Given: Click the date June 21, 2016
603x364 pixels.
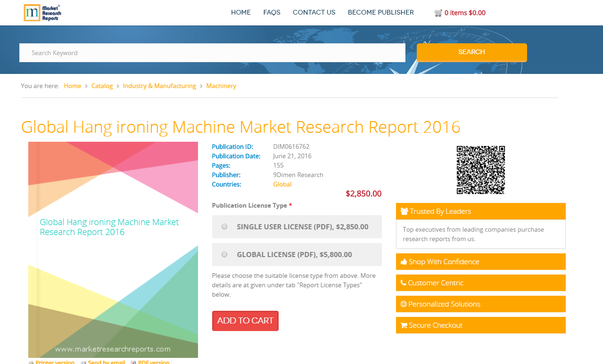Looking at the screenshot, I should click(x=292, y=156).
